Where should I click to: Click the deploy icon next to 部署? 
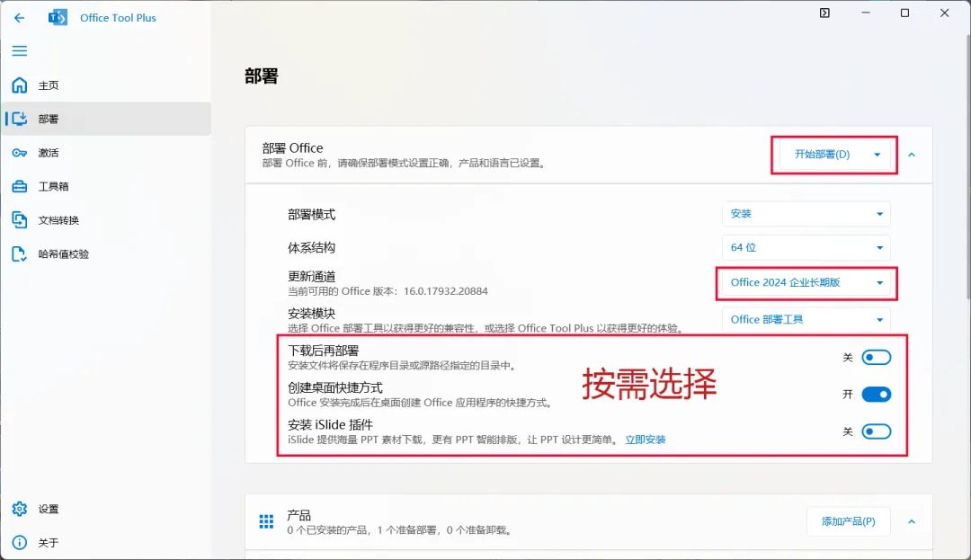19,119
